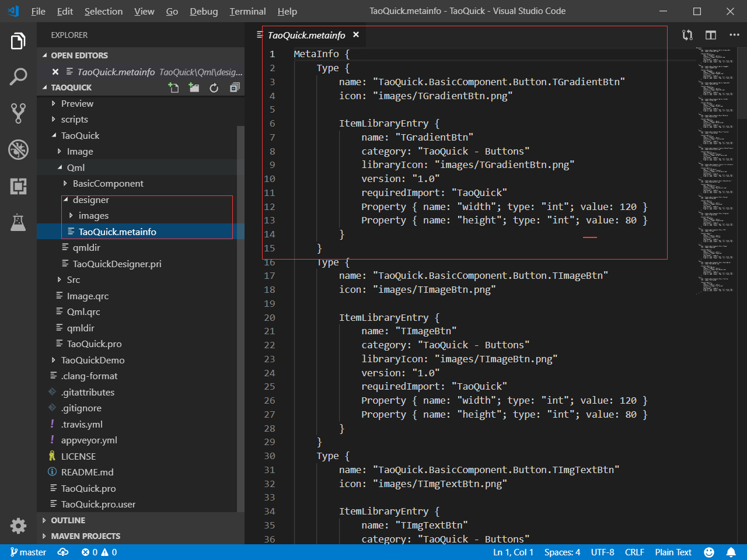Image resolution: width=747 pixels, height=560 pixels.
Task: Expand the OUTLINE section
Action: 68,520
